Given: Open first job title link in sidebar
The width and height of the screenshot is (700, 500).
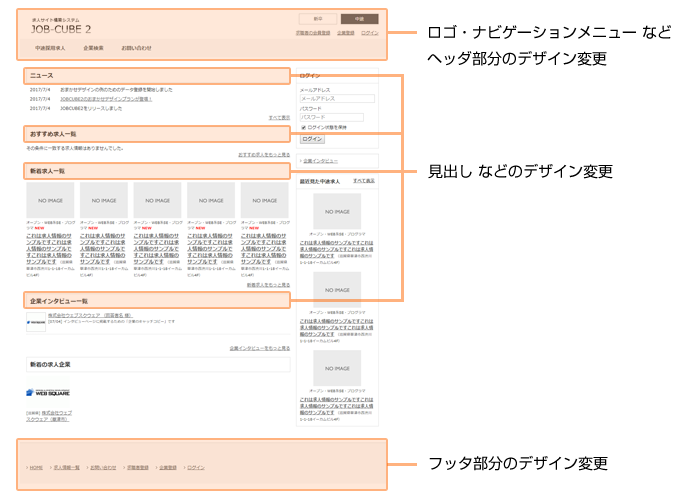Looking at the screenshot, I should (336, 249).
